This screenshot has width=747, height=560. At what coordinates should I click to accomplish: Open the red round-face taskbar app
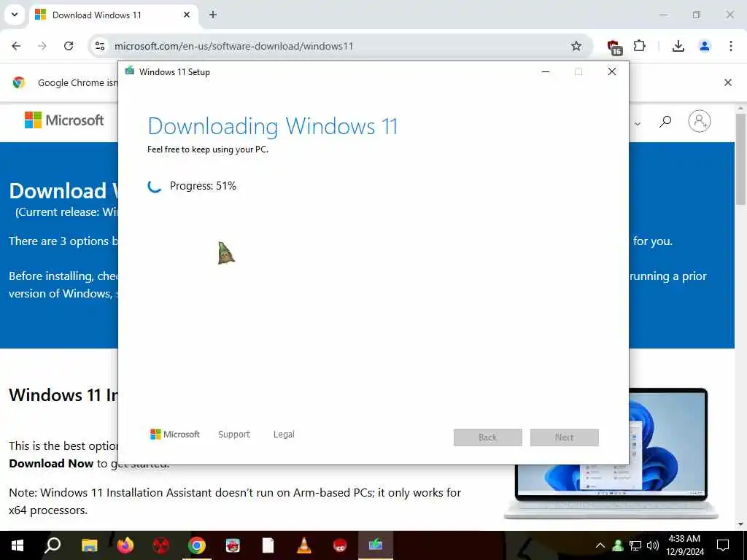pyautogui.click(x=340, y=545)
